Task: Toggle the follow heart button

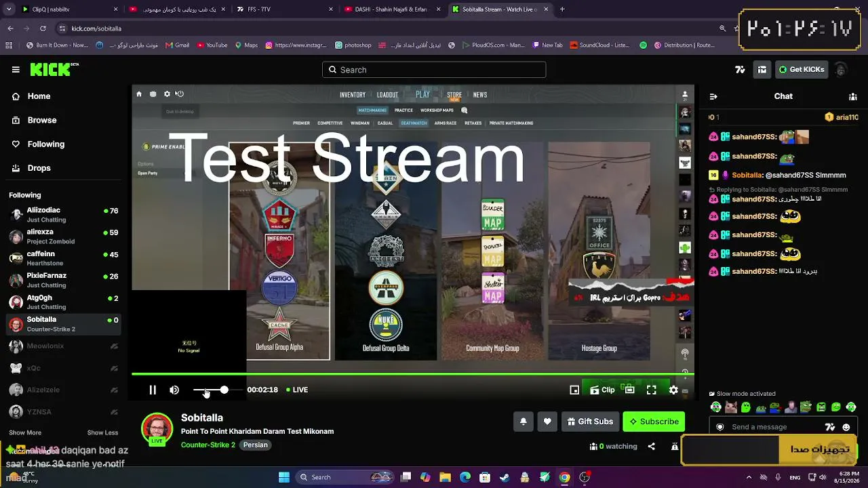Action: click(547, 422)
